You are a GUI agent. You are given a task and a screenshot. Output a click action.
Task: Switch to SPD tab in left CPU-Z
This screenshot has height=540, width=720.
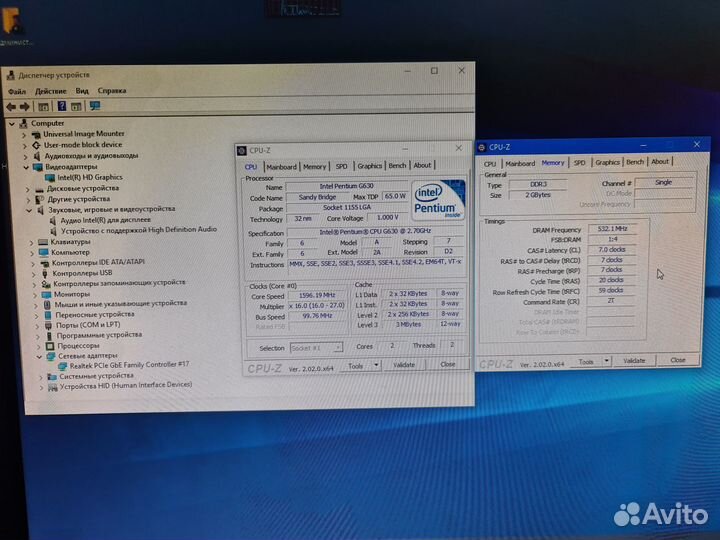[341, 166]
